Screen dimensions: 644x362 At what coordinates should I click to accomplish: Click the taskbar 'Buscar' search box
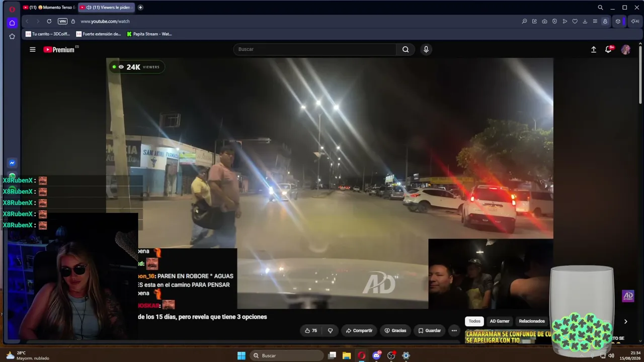[287, 355]
